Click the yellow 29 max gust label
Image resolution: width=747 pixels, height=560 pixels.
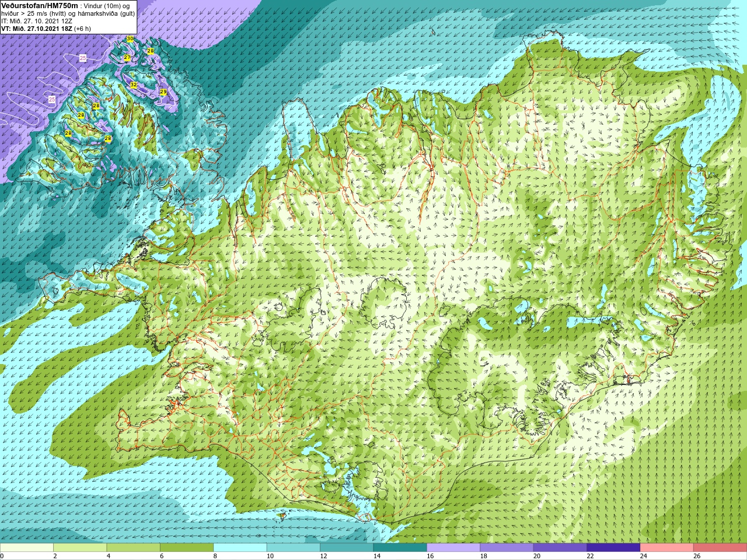[x=163, y=92]
